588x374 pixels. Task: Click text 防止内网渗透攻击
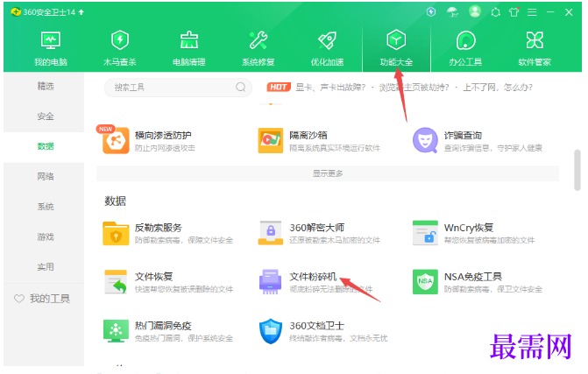[165, 148]
